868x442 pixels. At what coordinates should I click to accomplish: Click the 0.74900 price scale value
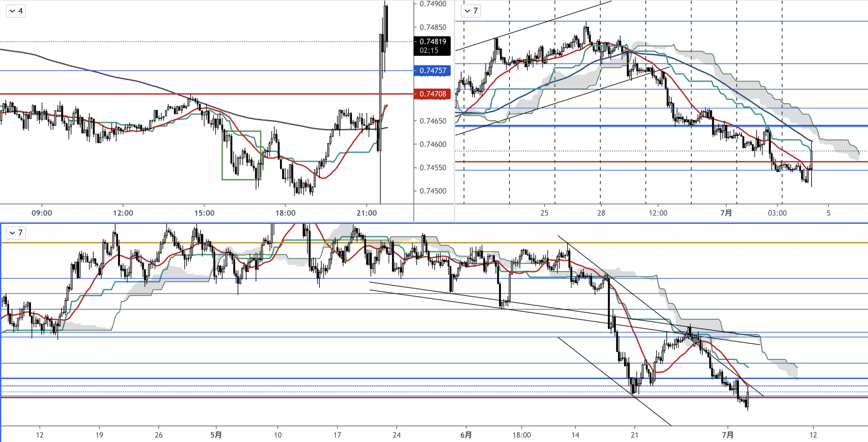(x=433, y=4)
